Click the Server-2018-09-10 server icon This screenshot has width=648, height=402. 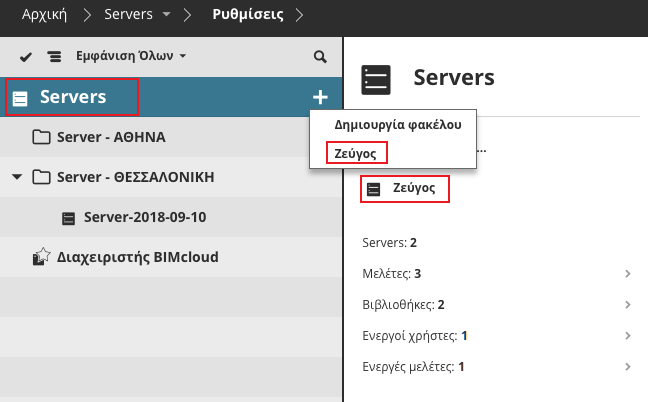pyautogui.click(x=69, y=217)
